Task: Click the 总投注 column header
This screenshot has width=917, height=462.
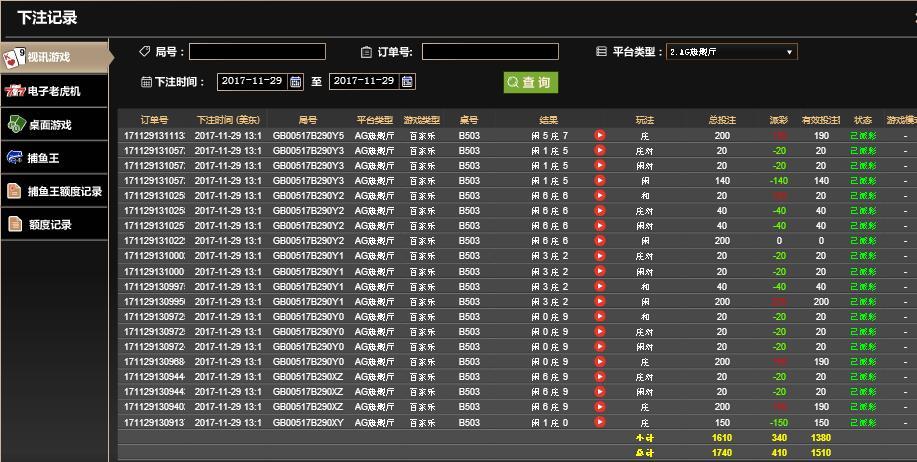Action: point(721,120)
